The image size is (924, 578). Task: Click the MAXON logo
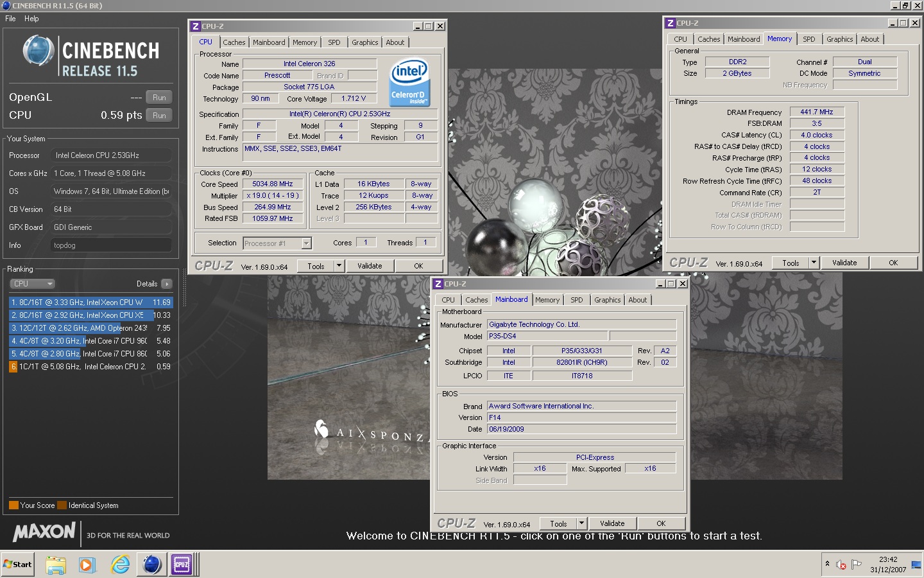tap(44, 532)
